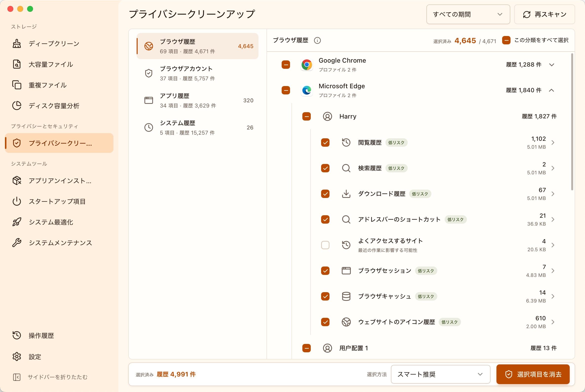Screen dimensions: 585x392
Task: Click the vertical scrollbar in the history list
Action: pyautogui.click(x=572, y=122)
